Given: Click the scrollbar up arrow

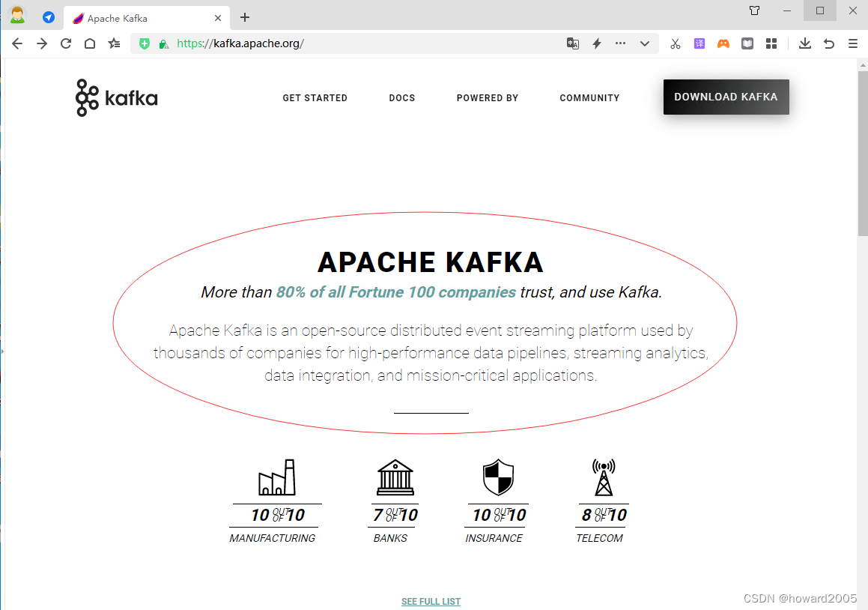Looking at the screenshot, I should pos(863,65).
